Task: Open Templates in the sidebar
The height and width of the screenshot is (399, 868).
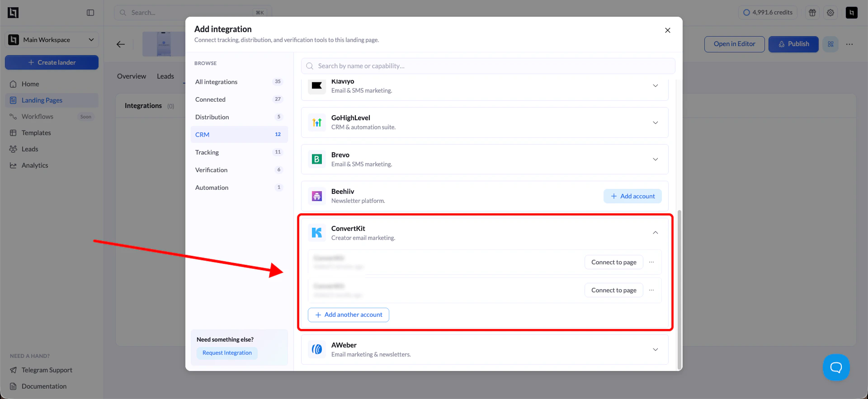Action: [x=52, y=133]
